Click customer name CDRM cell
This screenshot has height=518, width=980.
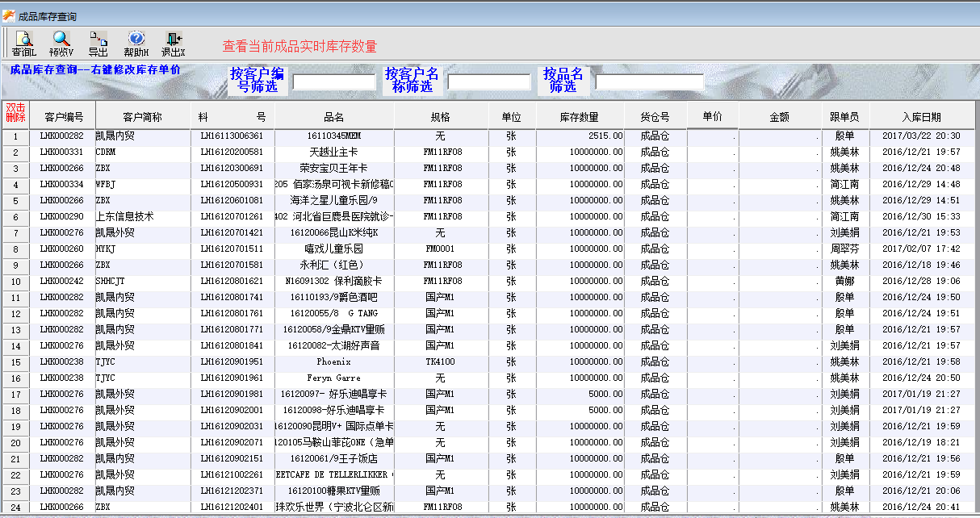coord(143,152)
